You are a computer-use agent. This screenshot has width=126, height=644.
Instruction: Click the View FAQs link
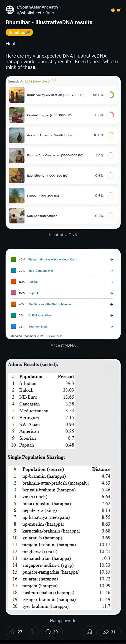[55, 336]
